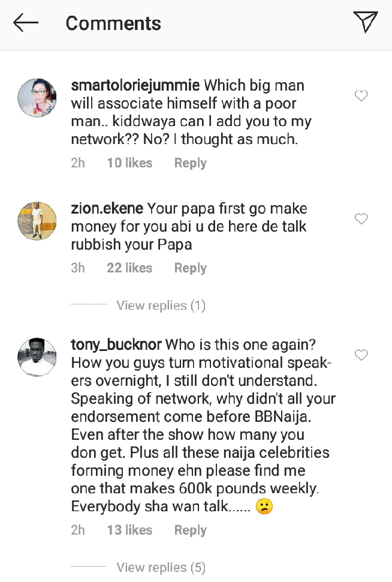Open tony_bucknor's profile picture

point(37,357)
